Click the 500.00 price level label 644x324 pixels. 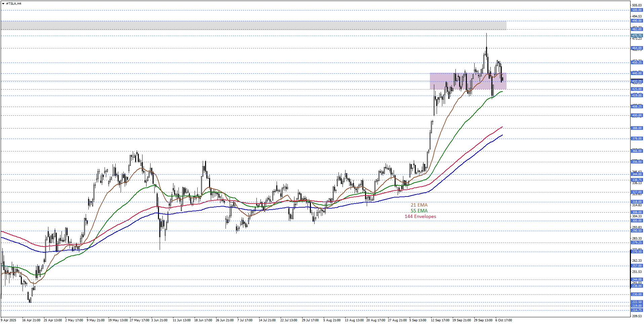(x=637, y=10)
